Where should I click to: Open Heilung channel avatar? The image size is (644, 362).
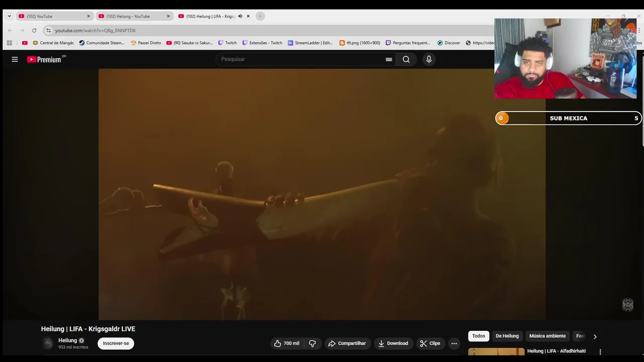48,343
